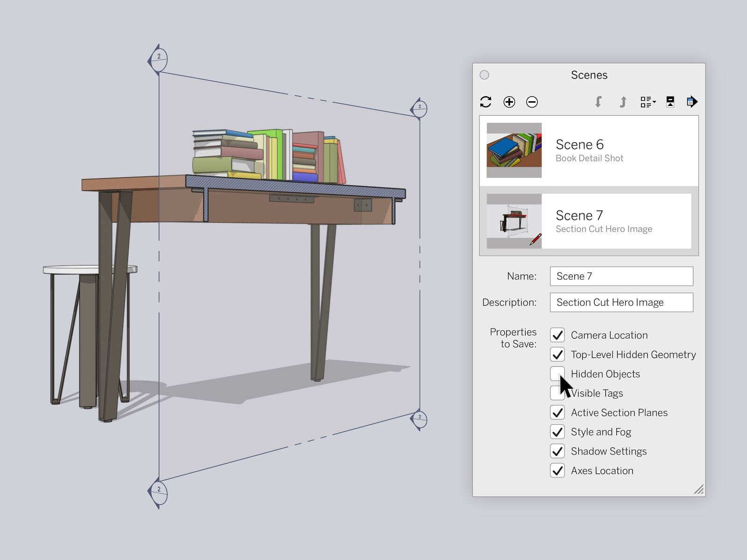The height and width of the screenshot is (560, 747).
Task: Enable the Visible Tags checkbox
Action: (558, 393)
